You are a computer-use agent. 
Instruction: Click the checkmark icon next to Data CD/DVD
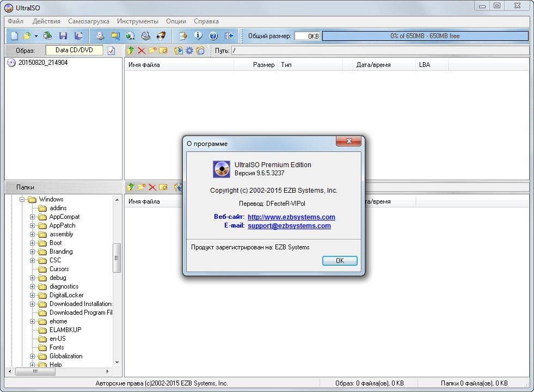[111, 51]
